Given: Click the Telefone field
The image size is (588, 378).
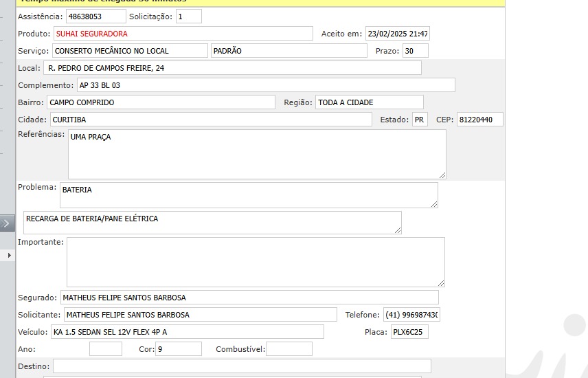Looking at the screenshot, I should tap(411, 315).
